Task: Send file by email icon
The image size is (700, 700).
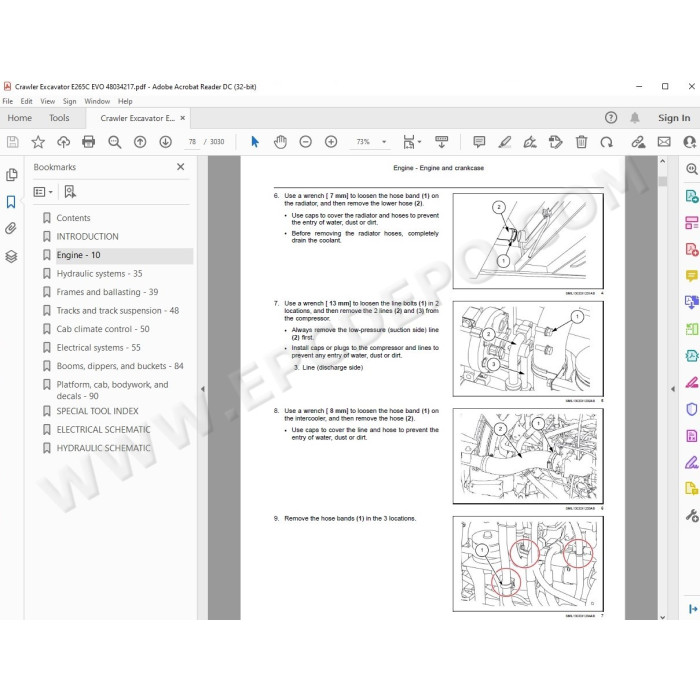Action: point(664,142)
